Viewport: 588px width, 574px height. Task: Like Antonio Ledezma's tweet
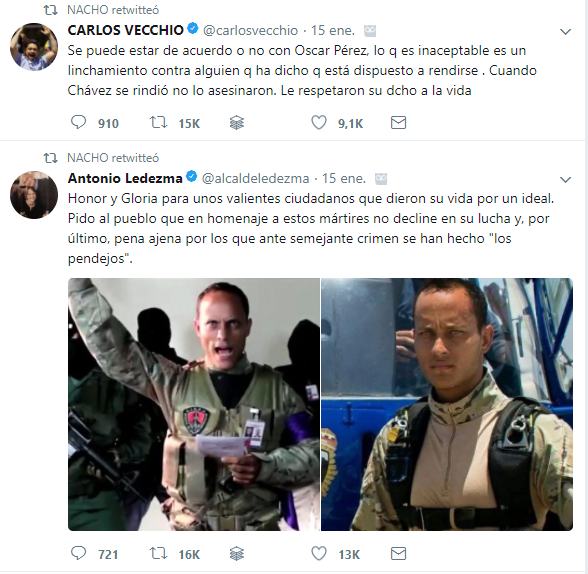point(319,553)
